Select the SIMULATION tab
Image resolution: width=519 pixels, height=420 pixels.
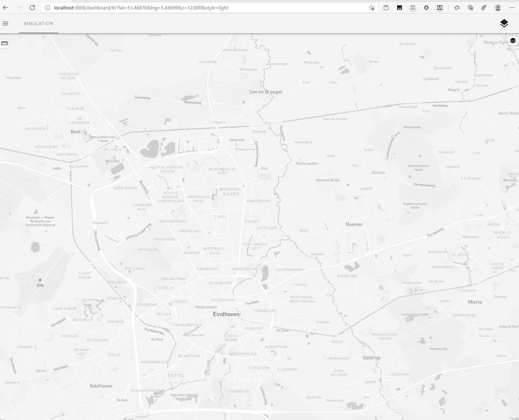click(x=38, y=23)
